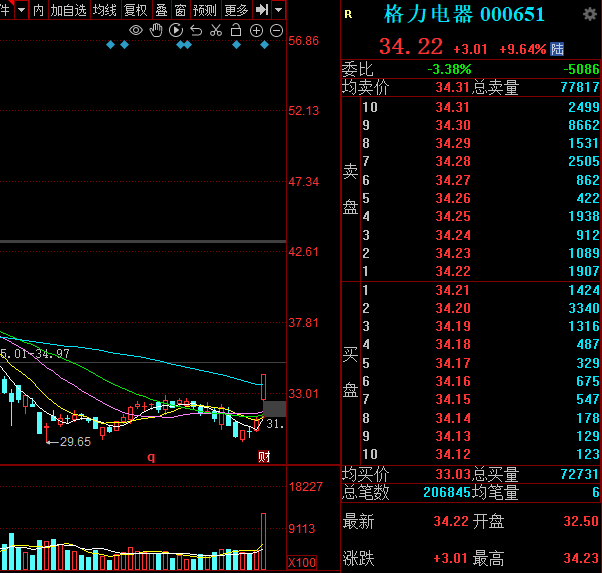602x573 pixels.
Task: Click the blue 陆 badge
Action: tap(557, 49)
